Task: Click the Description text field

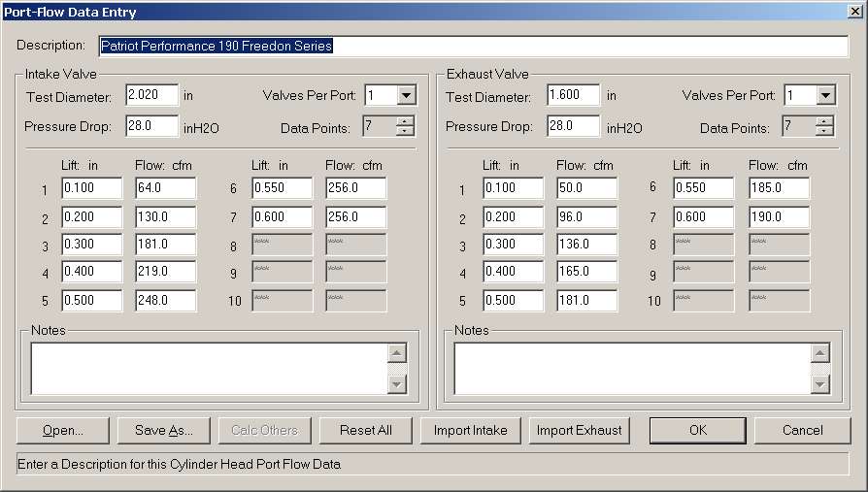Action: tap(474, 46)
